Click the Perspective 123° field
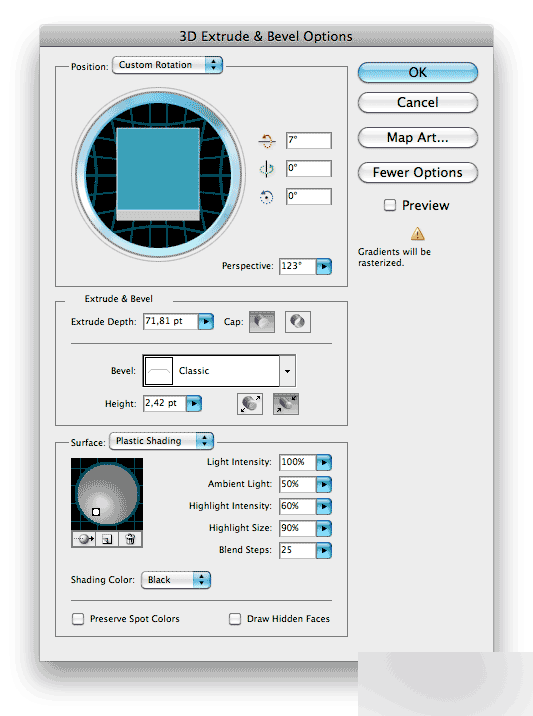 click(x=298, y=266)
